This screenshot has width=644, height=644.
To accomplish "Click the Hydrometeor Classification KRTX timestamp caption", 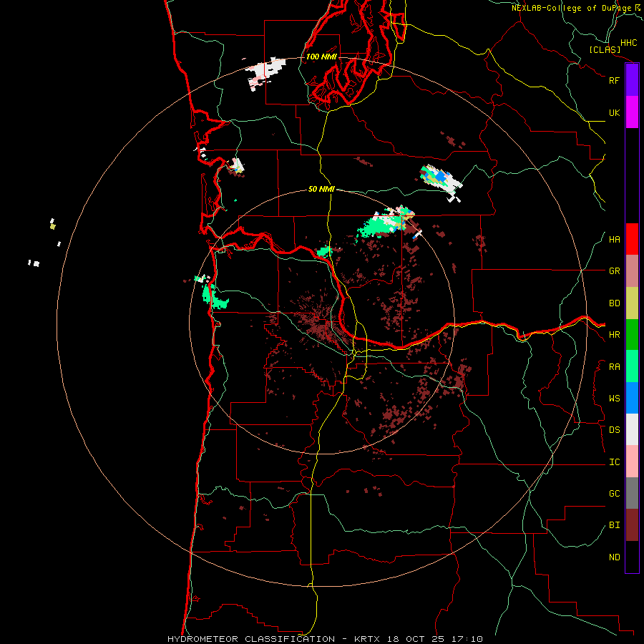I will pyautogui.click(x=326, y=639).
